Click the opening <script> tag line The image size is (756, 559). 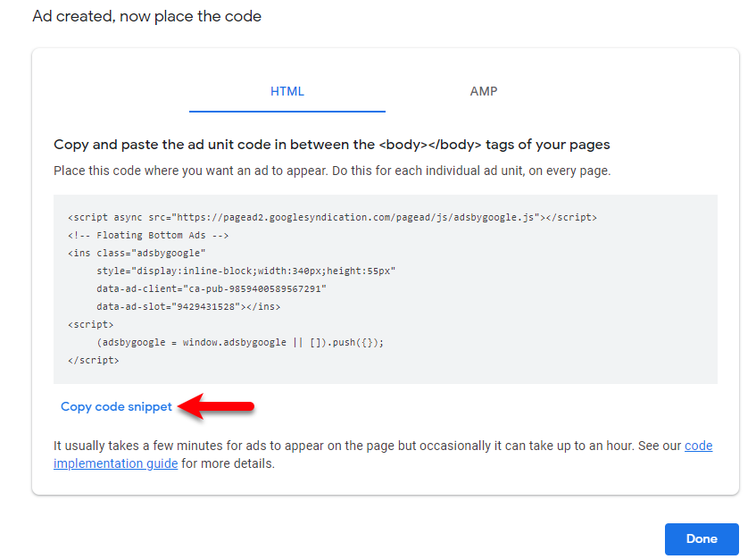click(91, 325)
